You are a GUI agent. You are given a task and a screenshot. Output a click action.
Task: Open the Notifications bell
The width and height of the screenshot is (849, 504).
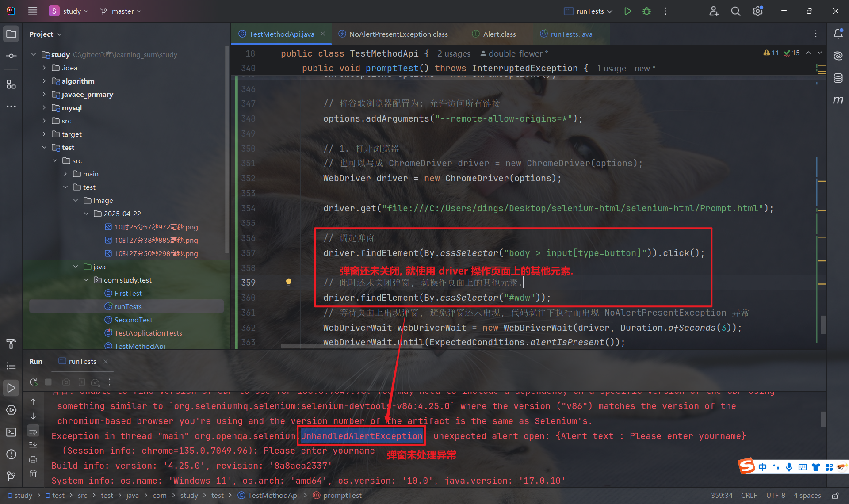click(838, 34)
